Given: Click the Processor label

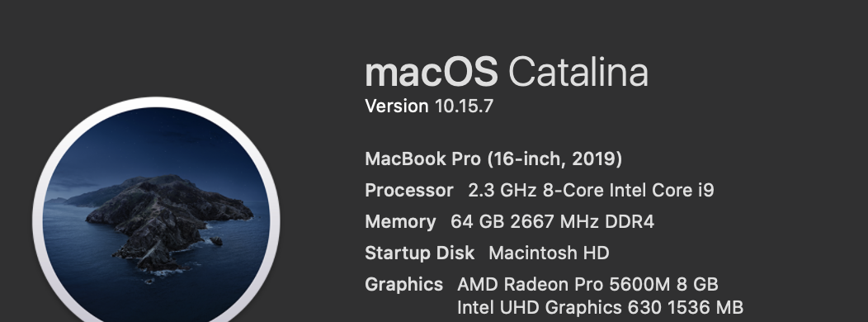Looking at the screenshot, I should click(x=409, y=190).
